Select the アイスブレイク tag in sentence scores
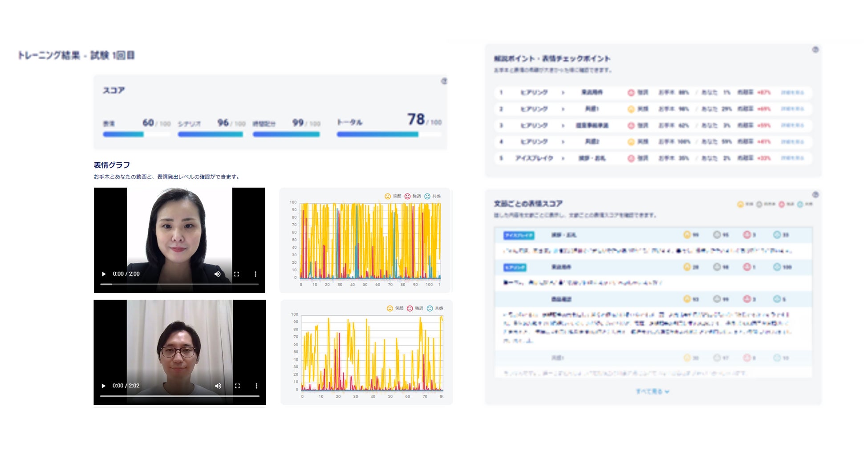Image resolution: width=868 pixels, height=455 pixels. click(x=519, y=235)
